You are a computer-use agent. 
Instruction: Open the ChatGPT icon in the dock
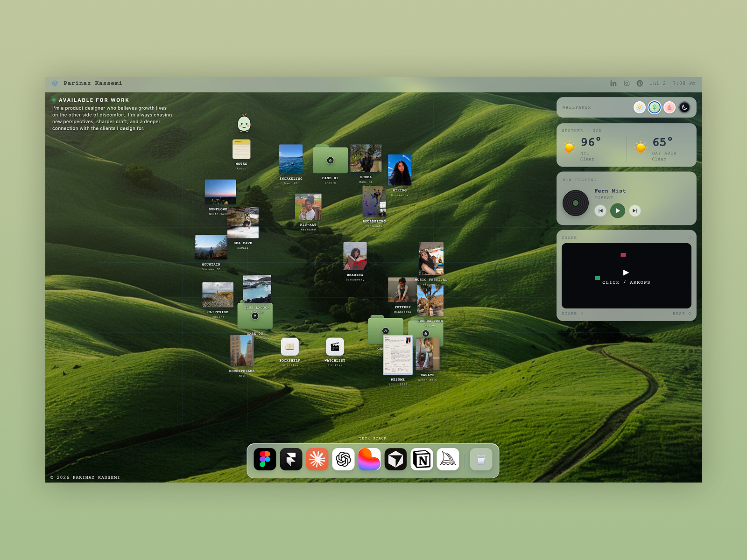coord(343,459)
